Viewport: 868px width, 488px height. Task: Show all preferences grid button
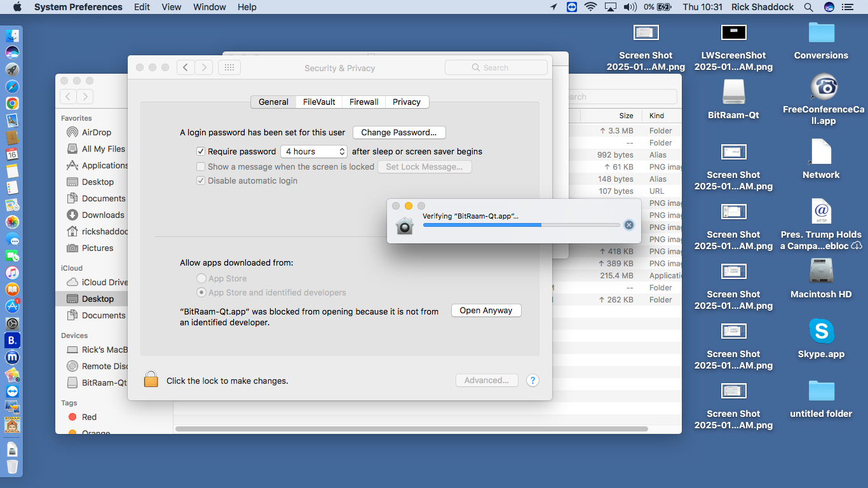pos(229,67)
